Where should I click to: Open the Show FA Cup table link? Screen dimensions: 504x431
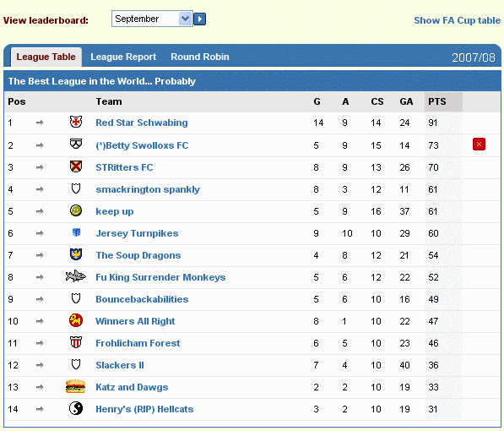coord(457,20)
